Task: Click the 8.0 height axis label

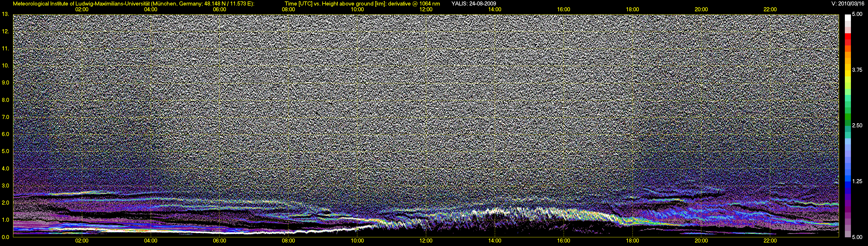Action: [x=5, y=100]
